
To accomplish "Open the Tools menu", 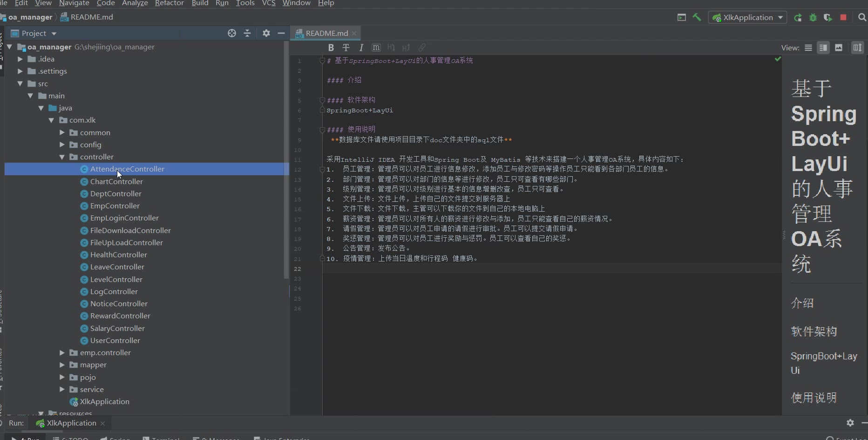I will 245,3.
